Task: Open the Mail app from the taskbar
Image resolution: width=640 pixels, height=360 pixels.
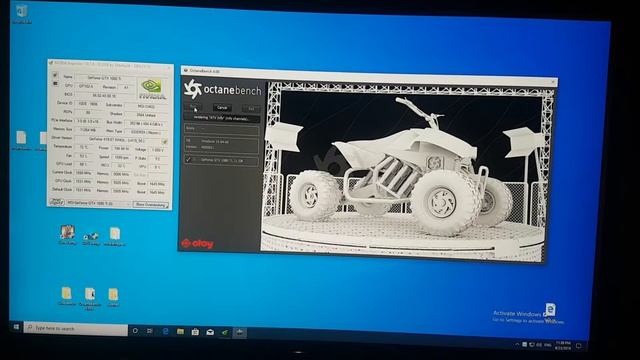Action: coord(210,333)
